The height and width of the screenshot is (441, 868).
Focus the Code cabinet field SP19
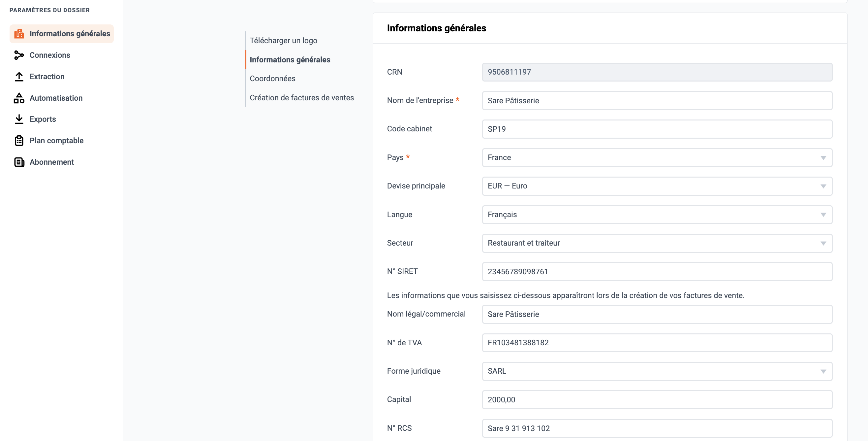click(657, 129)
